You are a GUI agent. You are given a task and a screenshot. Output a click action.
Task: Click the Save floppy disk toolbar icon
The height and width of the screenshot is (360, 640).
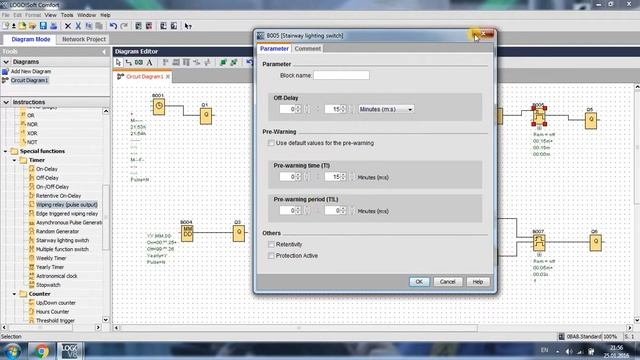[43, 26]
